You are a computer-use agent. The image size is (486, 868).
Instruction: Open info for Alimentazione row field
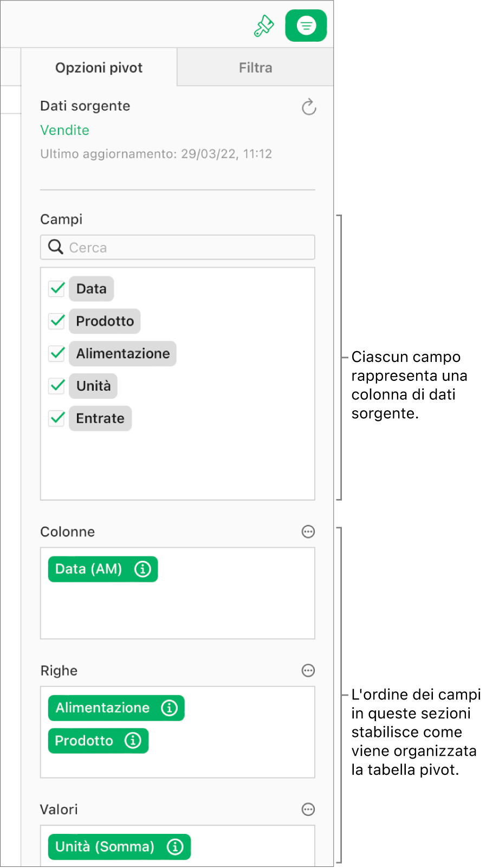(170, 708)
